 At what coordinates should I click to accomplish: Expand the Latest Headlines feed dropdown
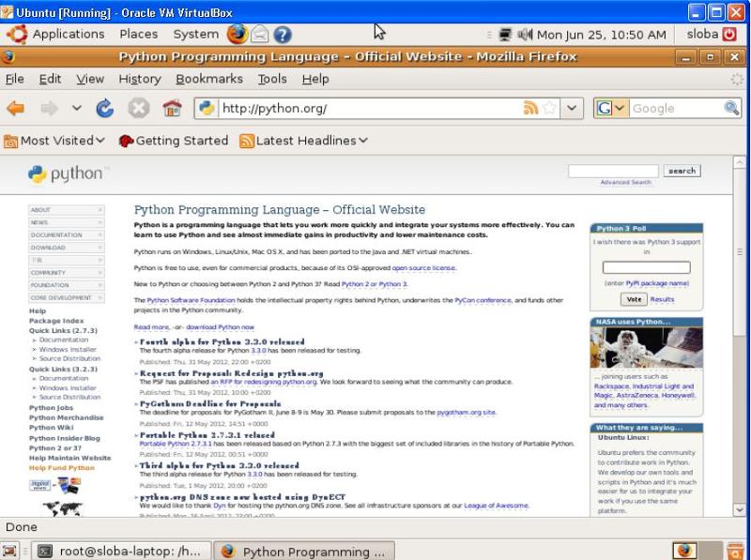[362, 141]
